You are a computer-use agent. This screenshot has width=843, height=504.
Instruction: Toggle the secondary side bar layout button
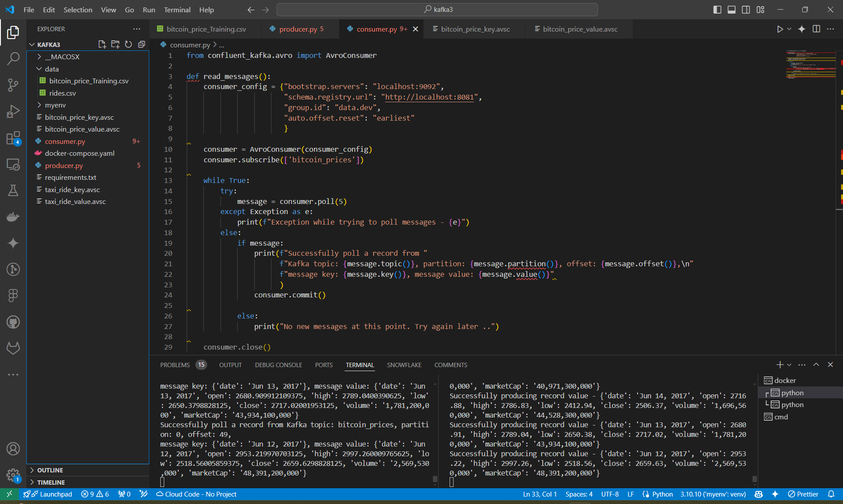[x=746, y=10]
